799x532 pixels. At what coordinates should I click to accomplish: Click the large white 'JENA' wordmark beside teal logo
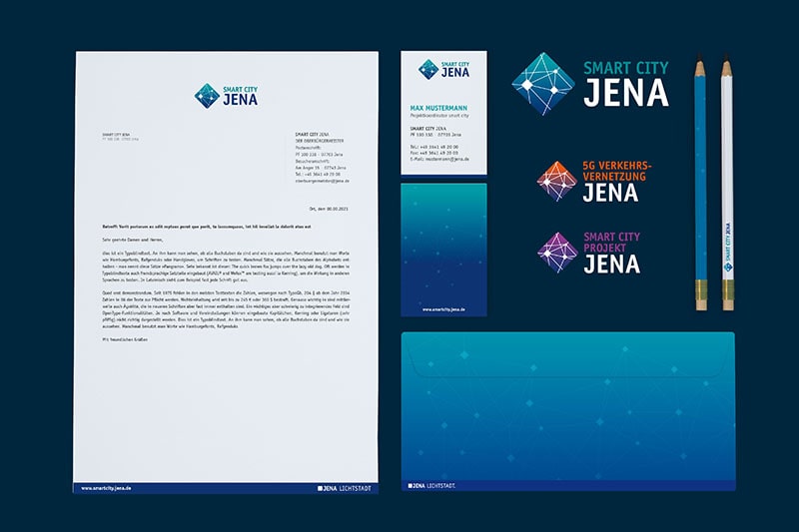626,93
